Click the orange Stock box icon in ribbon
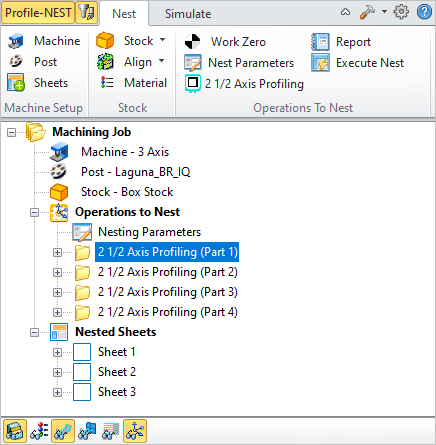 coord(105,41)
